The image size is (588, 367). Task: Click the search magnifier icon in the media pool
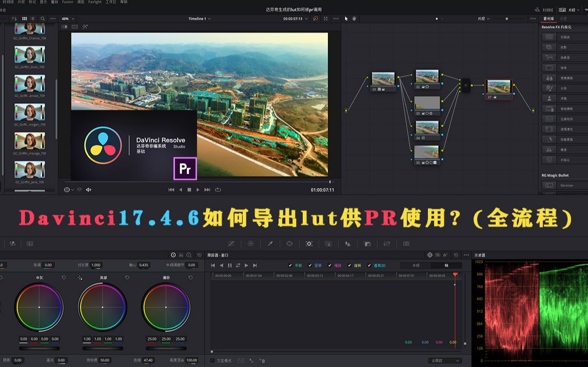43,18
